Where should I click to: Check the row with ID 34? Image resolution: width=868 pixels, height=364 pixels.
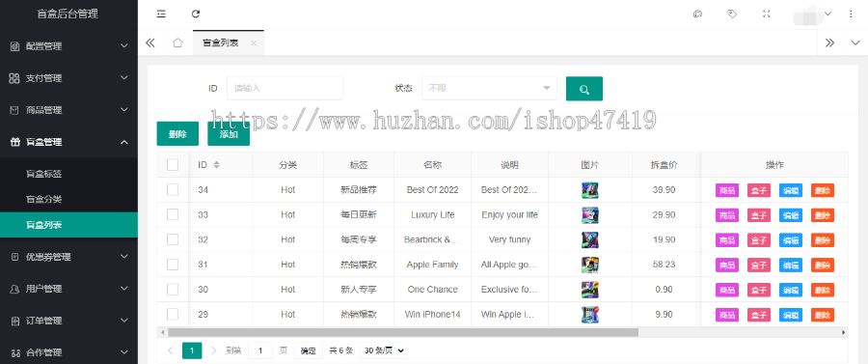173,190
